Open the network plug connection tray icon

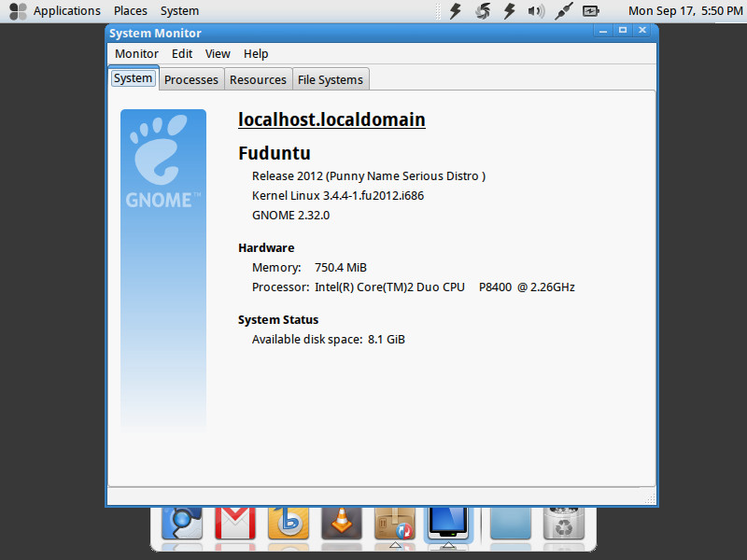[564, 11]
